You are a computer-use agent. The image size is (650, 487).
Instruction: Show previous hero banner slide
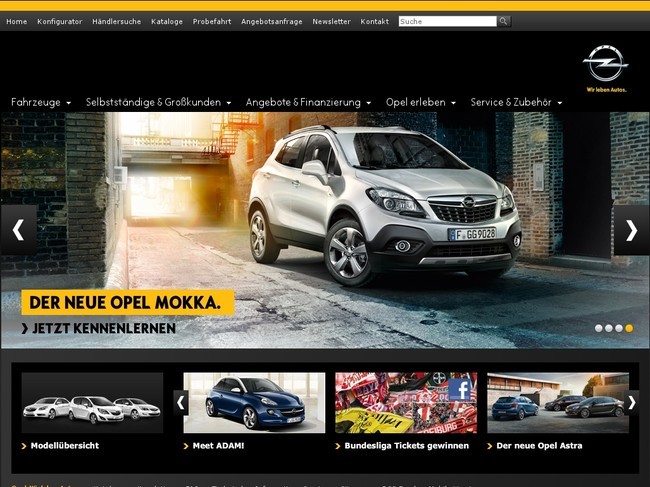pos(18,230)
